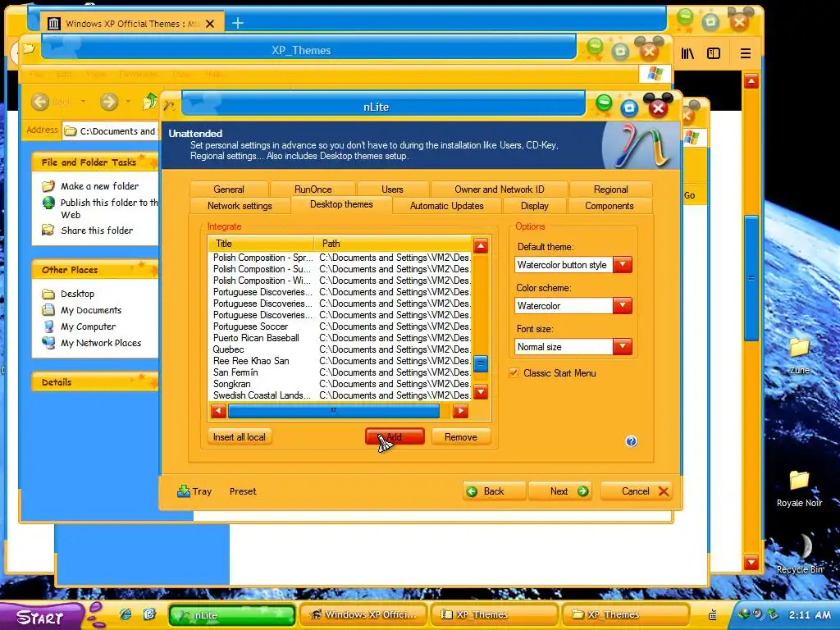Click the Explorer Address bar field
Image resolution: width=840 pixels, height=630 pixels.
111,130
